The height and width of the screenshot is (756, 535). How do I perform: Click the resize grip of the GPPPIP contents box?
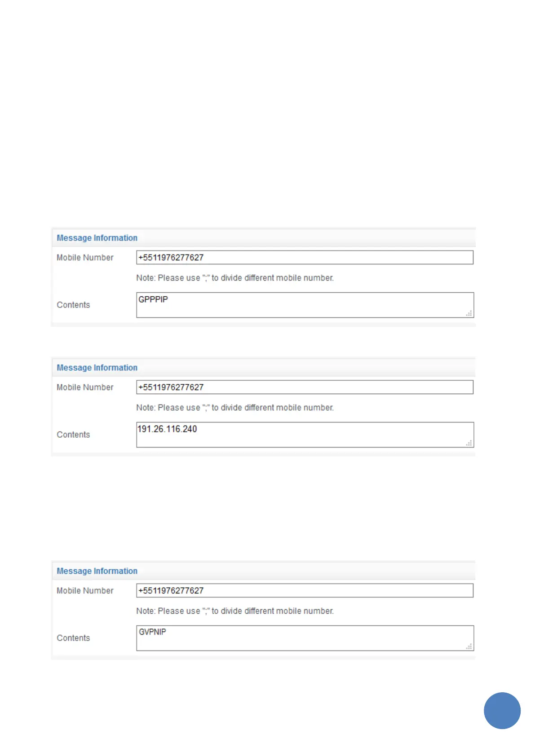click(x=469, y=313)
